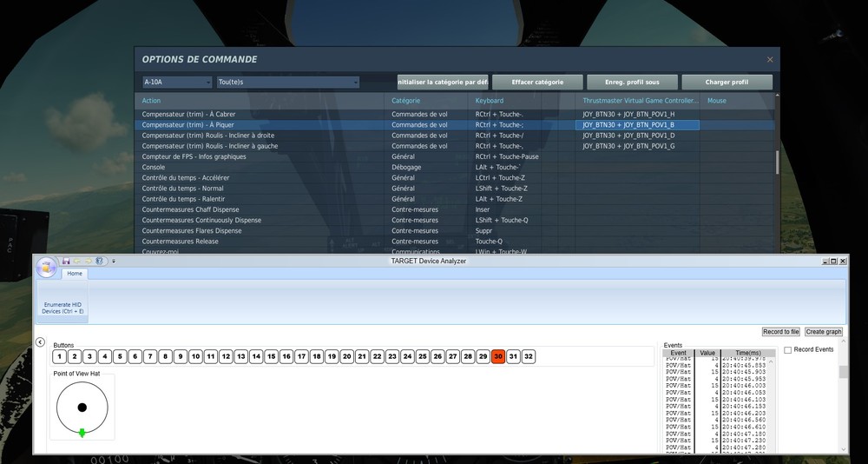Click button indicator 29
Screen dimensions: 868x464
coord(483,356)
